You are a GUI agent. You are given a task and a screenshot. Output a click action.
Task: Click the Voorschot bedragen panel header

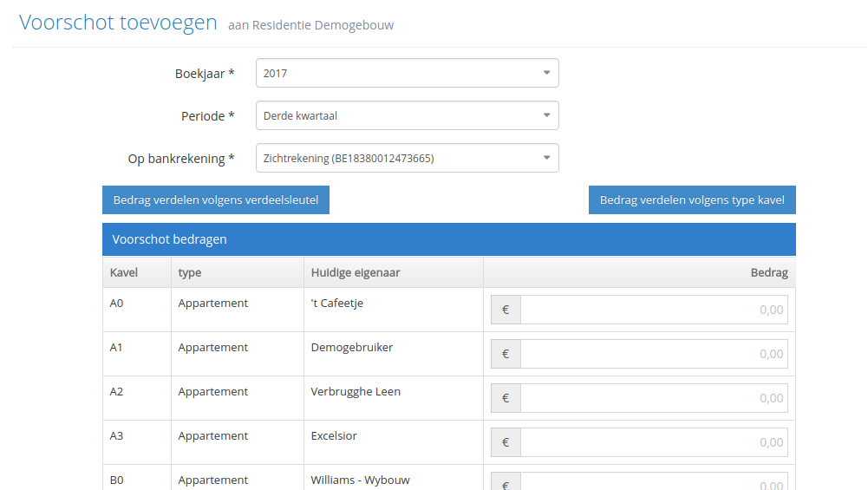click(449, 239)
